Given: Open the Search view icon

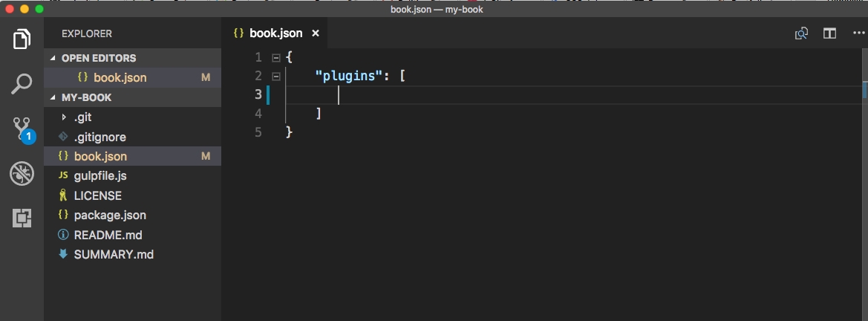Looking at the screenshot, I should (x=22, y=84).
